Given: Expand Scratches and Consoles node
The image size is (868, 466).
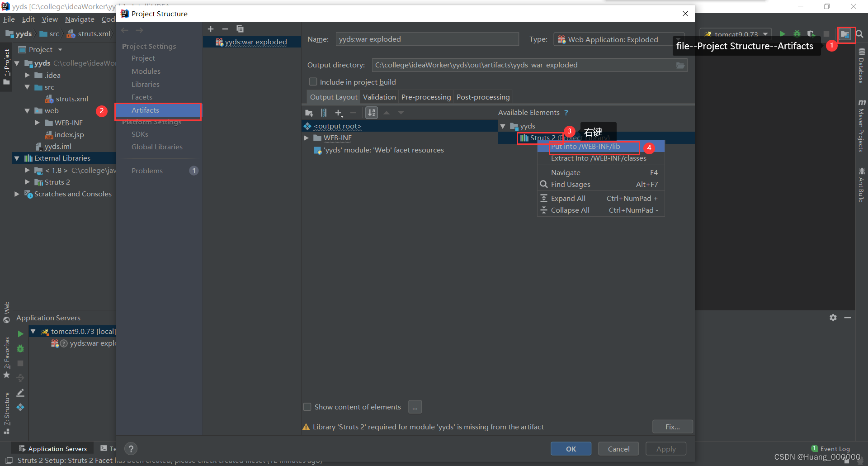Looking at the screenshot, I should pyautogui.click(x=17, y=194).
